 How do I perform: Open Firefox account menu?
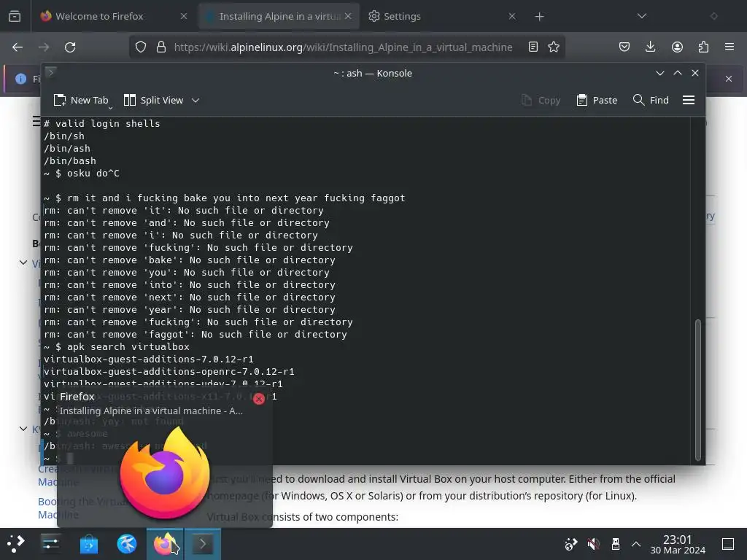[677, 47]
